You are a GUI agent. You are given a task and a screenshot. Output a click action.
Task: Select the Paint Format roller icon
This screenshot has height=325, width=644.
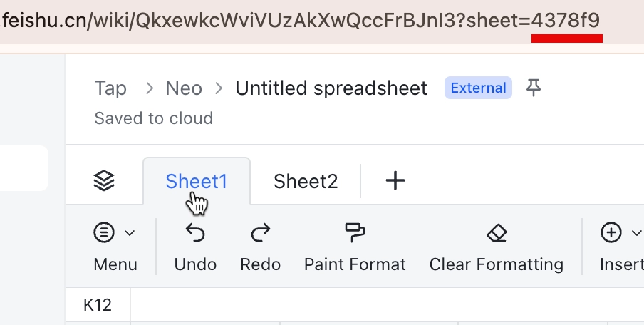coord(355,232)
